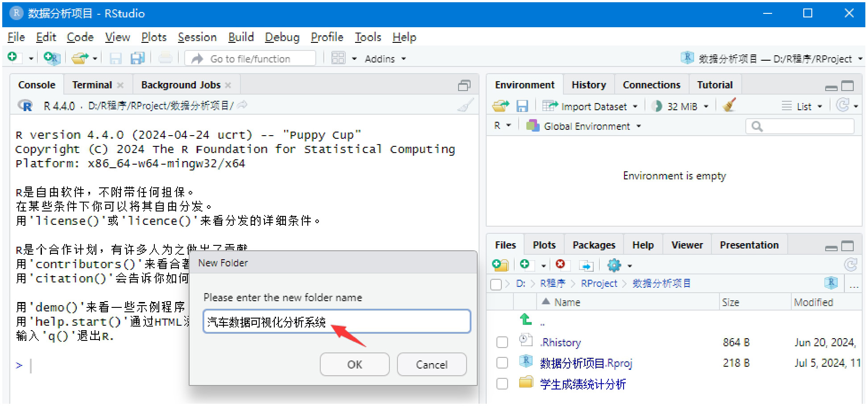Open the 学生成绩统计分析 folder link
Viewport: 868px width, 406px height.
pos(583,384)
